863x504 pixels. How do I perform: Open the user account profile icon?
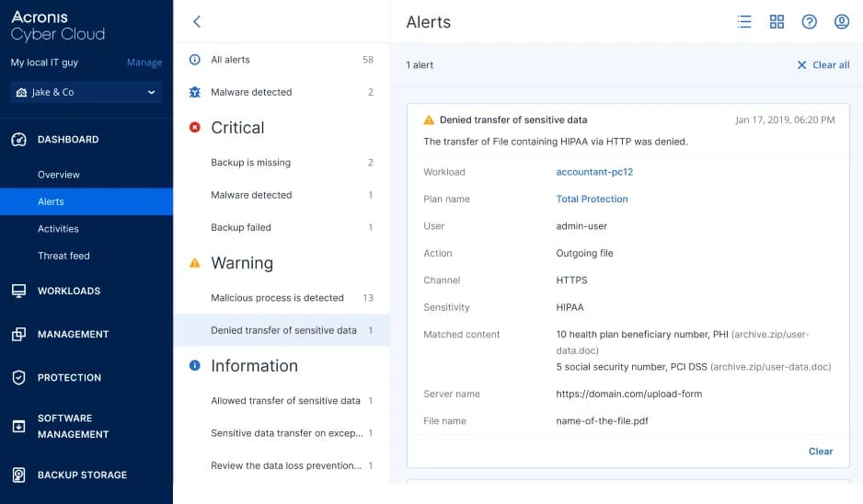841,22
